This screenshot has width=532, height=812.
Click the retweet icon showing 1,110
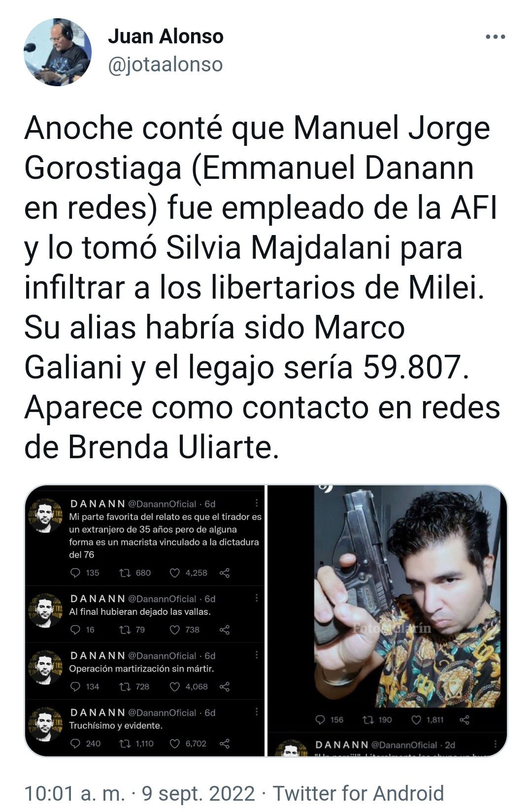[x=125, y=744]
